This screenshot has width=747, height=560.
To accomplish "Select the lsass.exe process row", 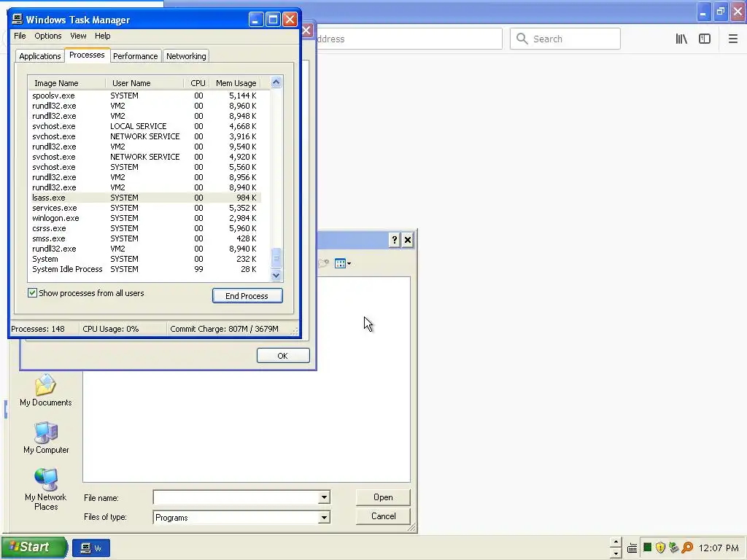I will [145, 198].
